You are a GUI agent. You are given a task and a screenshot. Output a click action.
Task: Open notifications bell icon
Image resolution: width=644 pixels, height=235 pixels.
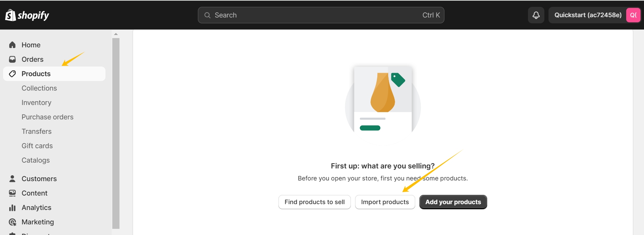pyautogui.click(x=536, y=15)
